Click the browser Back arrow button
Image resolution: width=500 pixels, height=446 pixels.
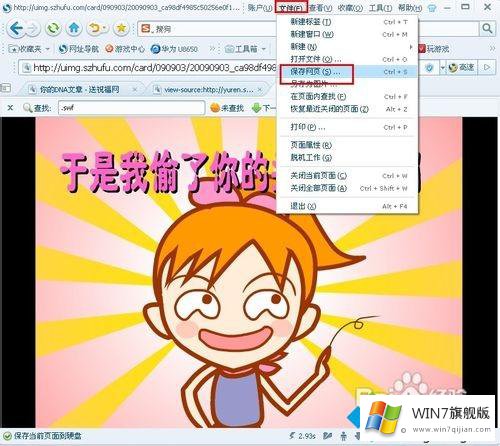pyautogui.click(x=16, y=28)
